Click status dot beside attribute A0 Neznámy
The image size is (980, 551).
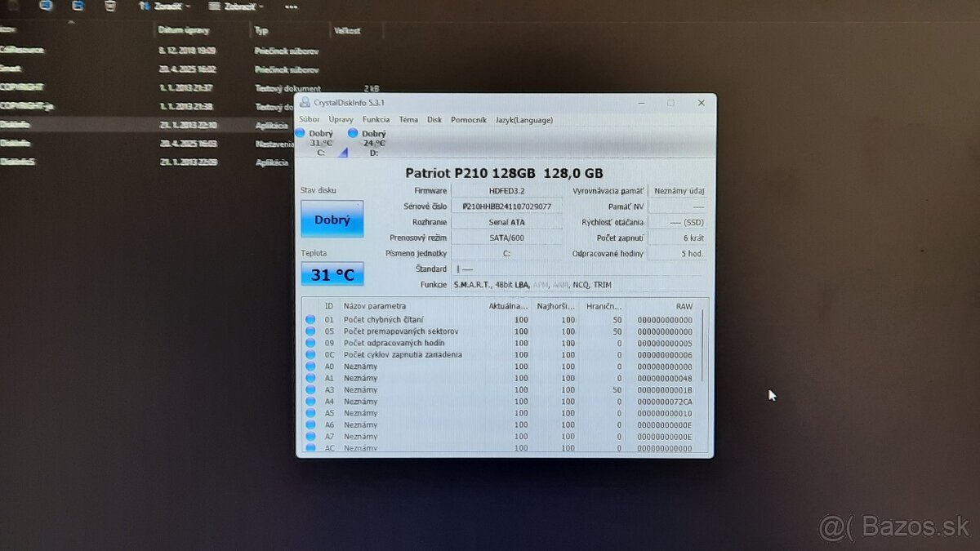[312, 367]
